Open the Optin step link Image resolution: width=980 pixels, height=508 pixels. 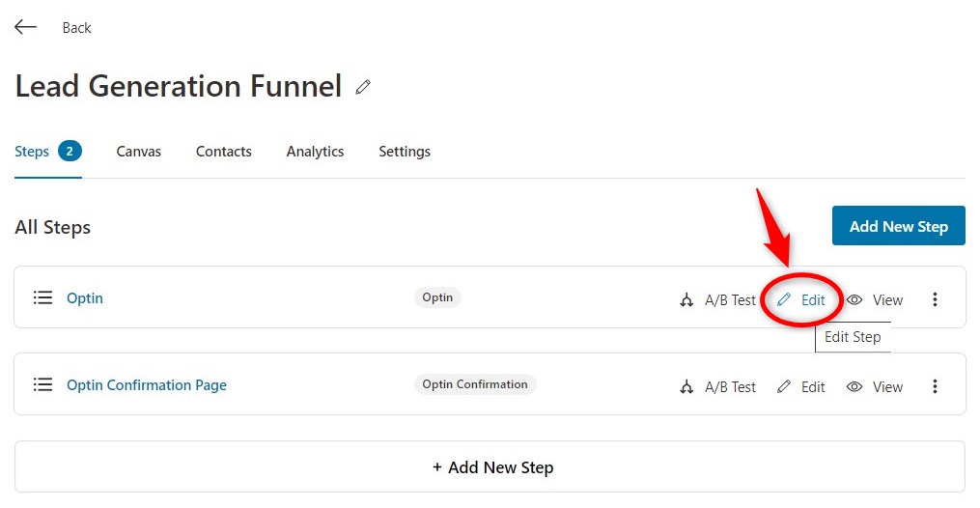click(x=85, y=298)
